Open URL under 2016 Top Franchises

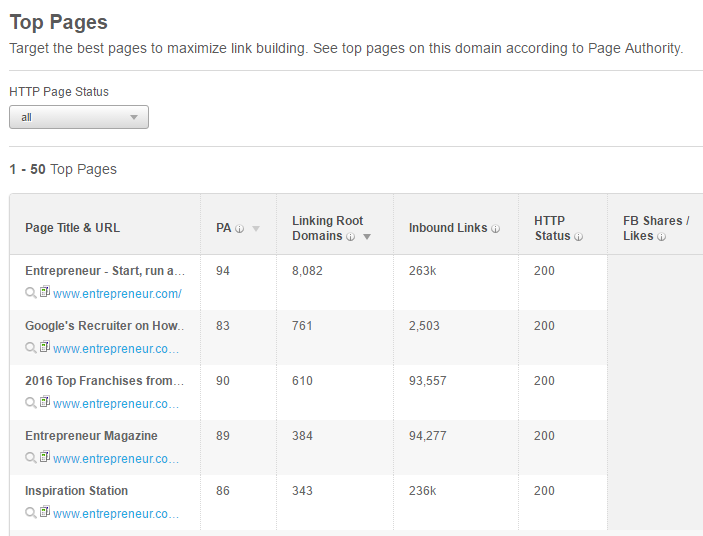pyautogui.click(x=116, y=404)
